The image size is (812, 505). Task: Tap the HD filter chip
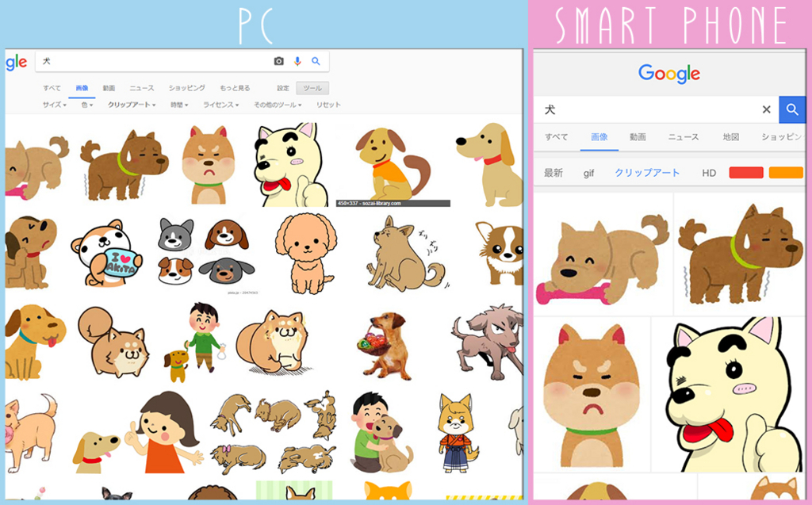click(709, 173)
